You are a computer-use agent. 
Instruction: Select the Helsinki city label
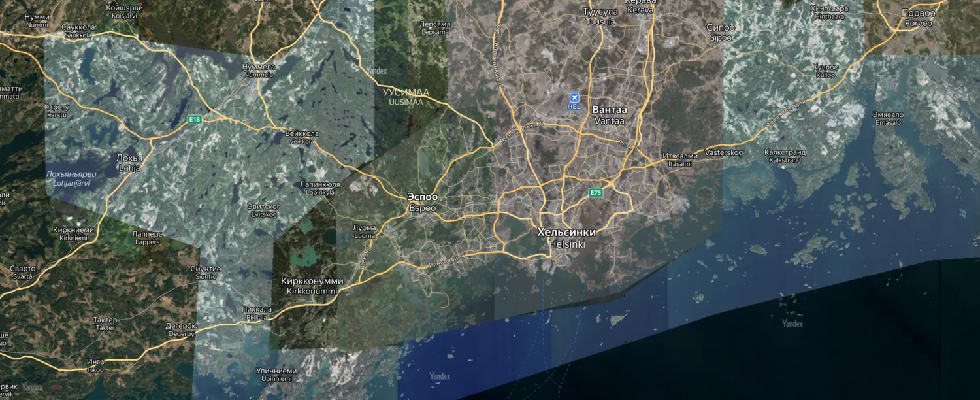coord(567,238)
